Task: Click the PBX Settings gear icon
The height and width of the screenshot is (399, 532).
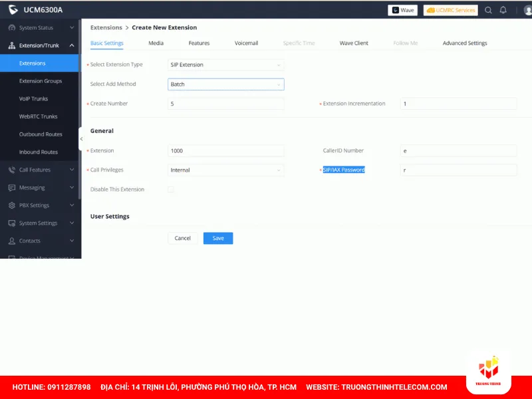Action: click(12, 205)
